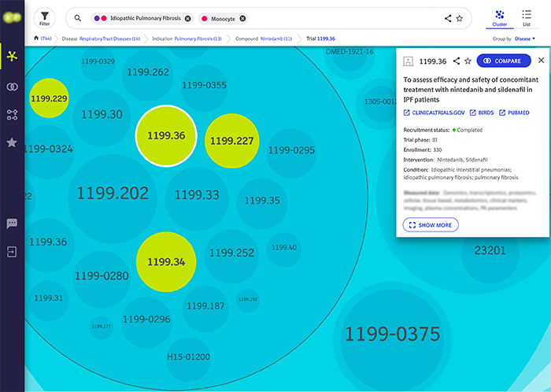Select the 1199.30 bubble
This screenshot has width=551, height=392.
[x=102, y=117]
